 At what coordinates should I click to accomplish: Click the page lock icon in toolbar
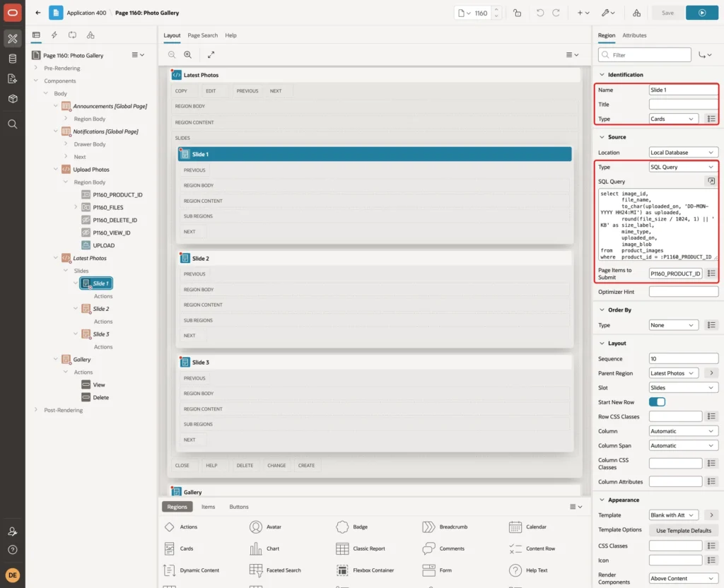[517, 13]
